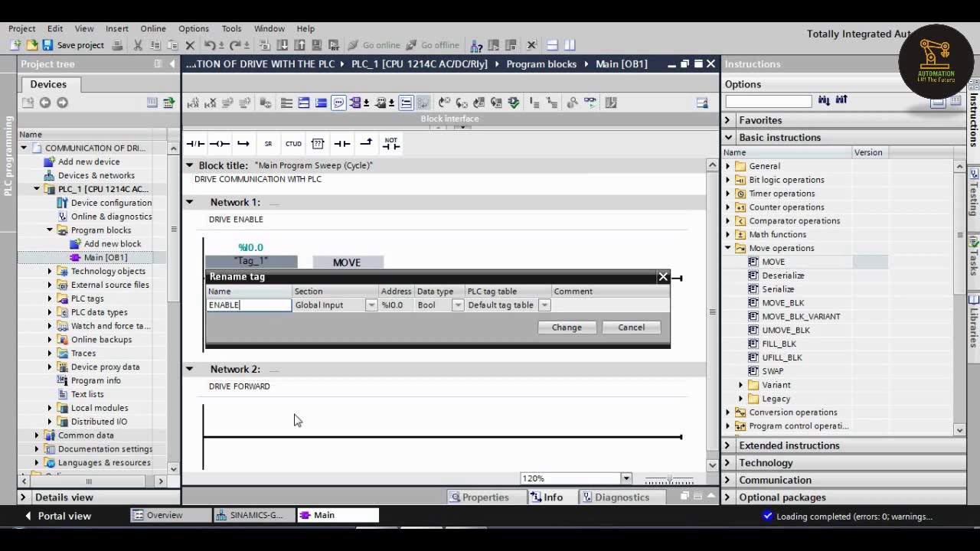980x551 pixels.
Task: Open the Data type dropdown showing Bool
Action: (x=458, y=305)
